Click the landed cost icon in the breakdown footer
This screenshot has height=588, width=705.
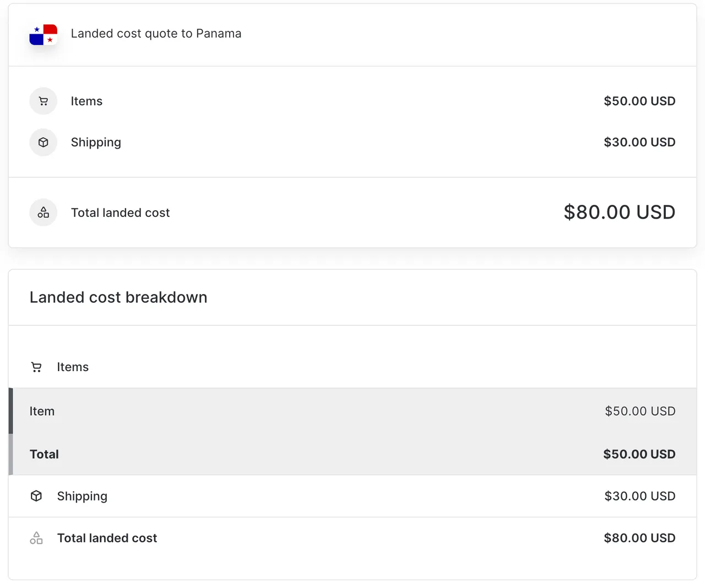click(x=36, y=538)
